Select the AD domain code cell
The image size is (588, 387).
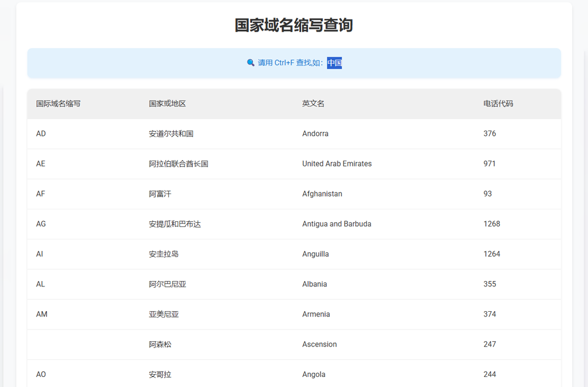41,134
